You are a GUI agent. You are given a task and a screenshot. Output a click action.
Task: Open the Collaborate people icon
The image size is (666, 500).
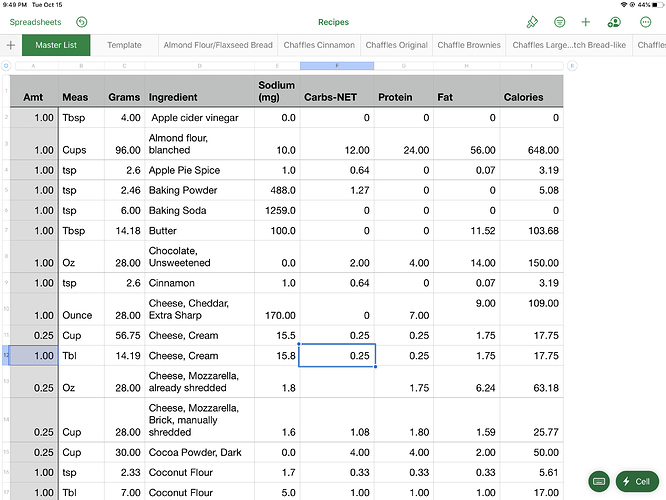tap(614, 22)
